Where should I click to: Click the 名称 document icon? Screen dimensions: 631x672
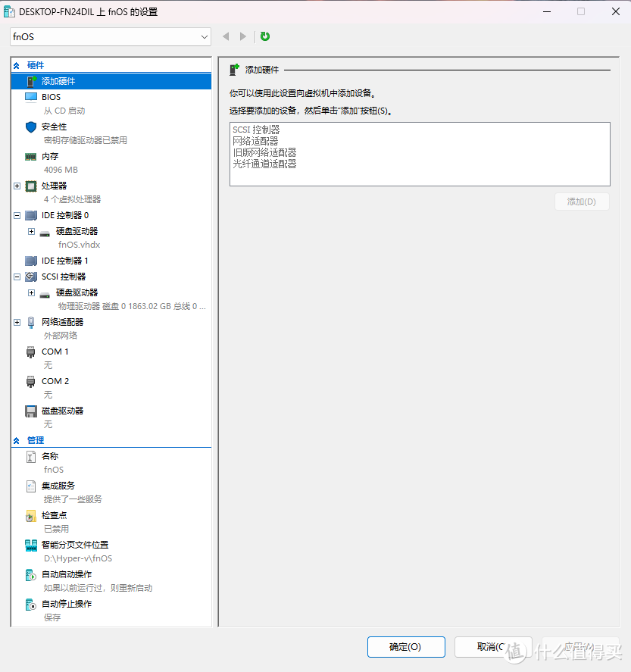pos(31,457)
